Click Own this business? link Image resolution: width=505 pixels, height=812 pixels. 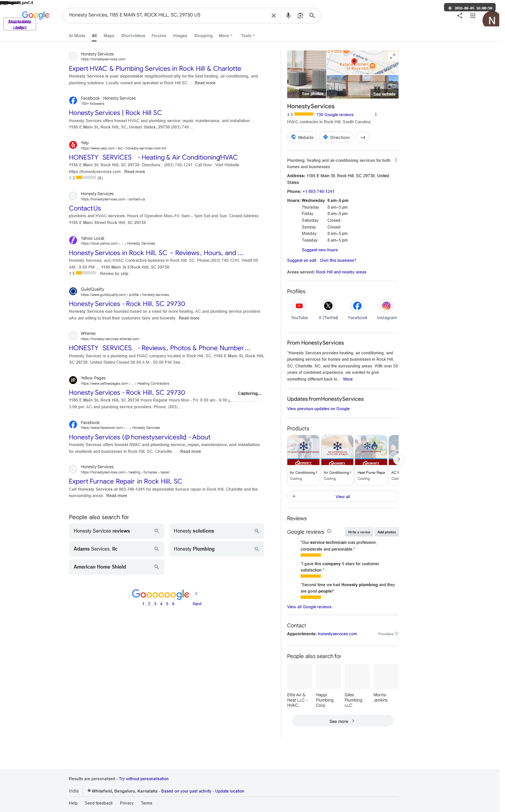coord(338,261)
